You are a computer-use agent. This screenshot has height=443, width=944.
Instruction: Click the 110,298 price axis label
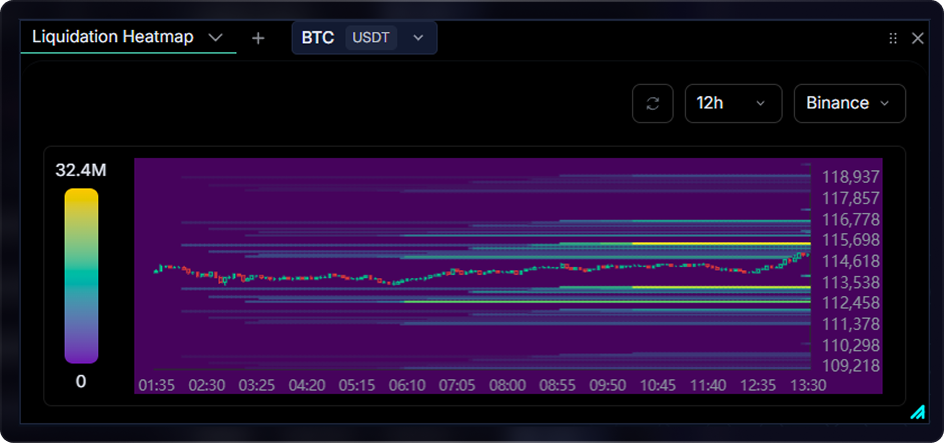pos(851,345)
